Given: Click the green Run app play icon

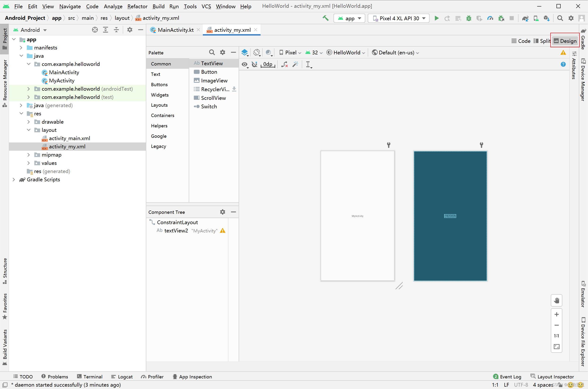Looking at the screenshot, I should click(436, 18).
